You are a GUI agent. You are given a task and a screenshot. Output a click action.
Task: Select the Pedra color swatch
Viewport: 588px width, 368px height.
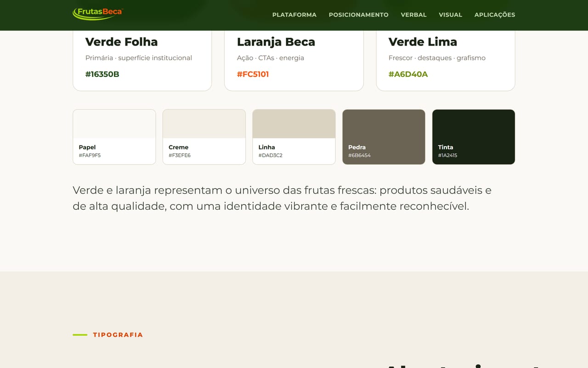pos(384,137)
